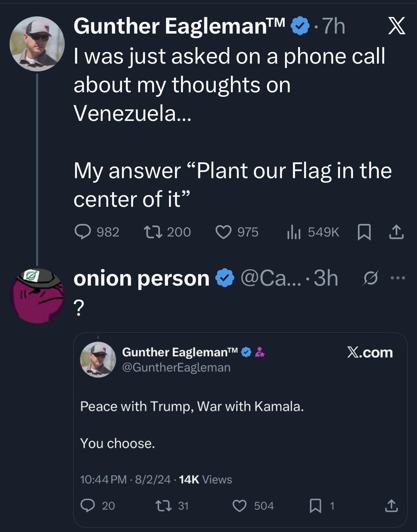Open Gunther Eagleman's profile picture at the top
Viewport: 417px width, 532px height.
click(37, 44)
